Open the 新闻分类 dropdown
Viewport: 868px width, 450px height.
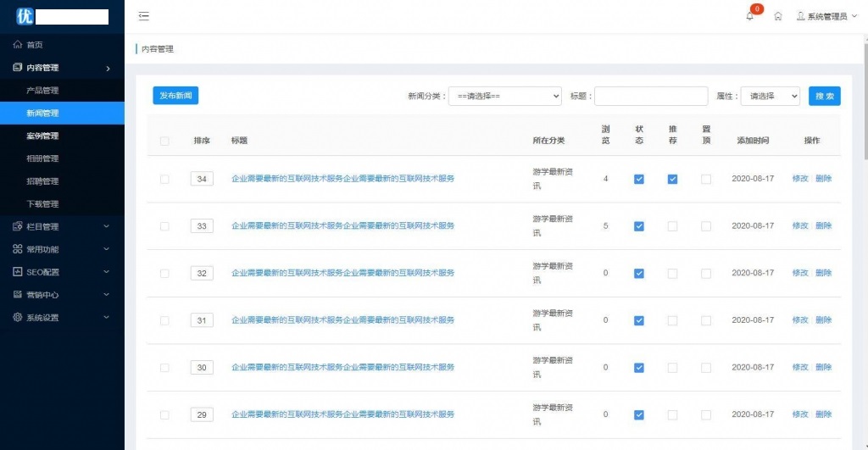coord(504,97)
